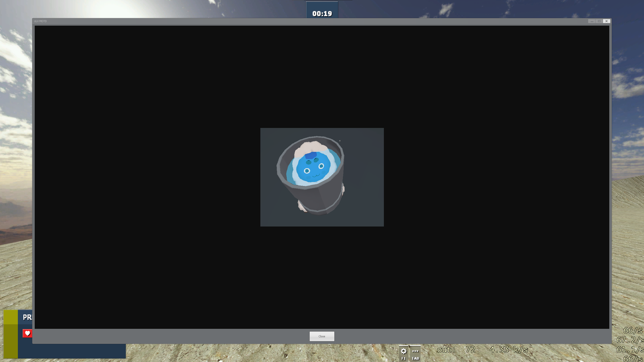This screenshot has height=362, width=644.
Task: Click the red heart health icon
Action: (27, 333)
